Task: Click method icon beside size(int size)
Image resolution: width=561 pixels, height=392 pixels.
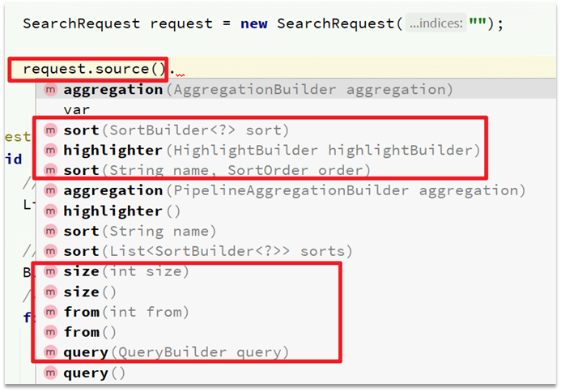Action: coord(50,271)
